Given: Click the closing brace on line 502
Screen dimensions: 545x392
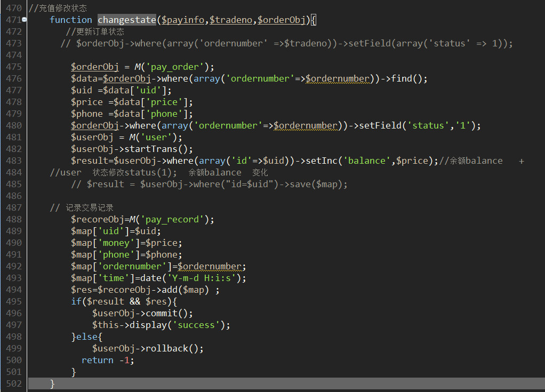Looking at the screenshot, I should [52, 384].
